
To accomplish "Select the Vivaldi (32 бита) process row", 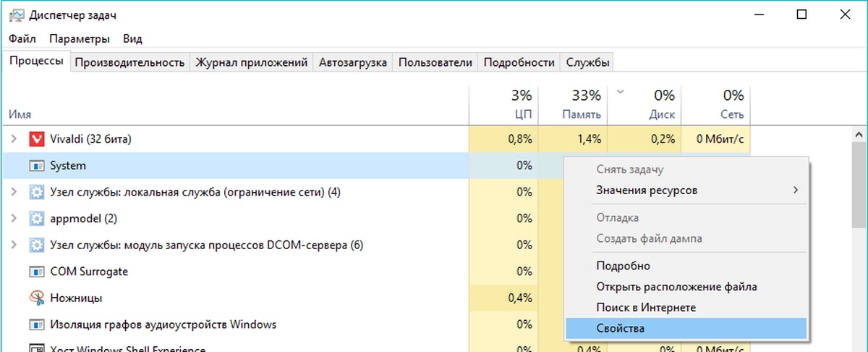I will (376, 138).
